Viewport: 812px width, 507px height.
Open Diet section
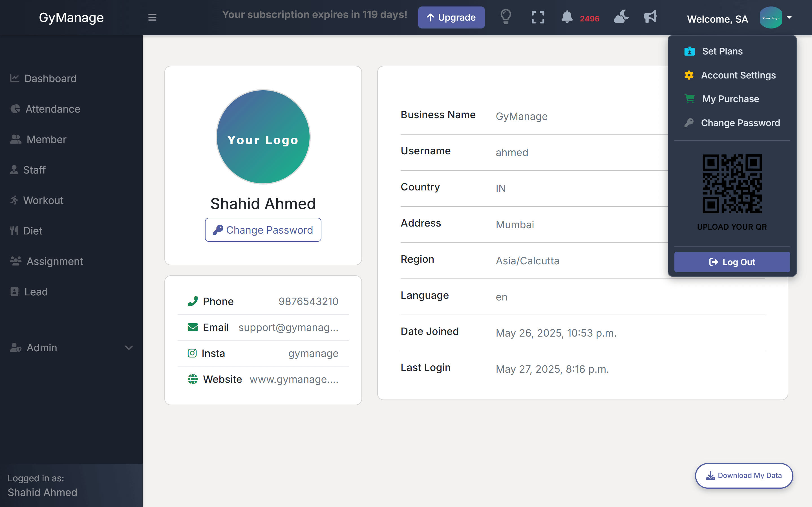[26, 231]
